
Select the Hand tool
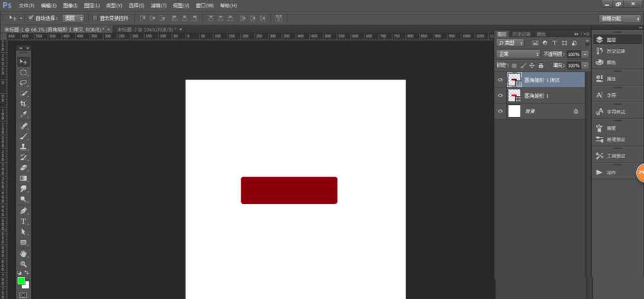(23, 253)
